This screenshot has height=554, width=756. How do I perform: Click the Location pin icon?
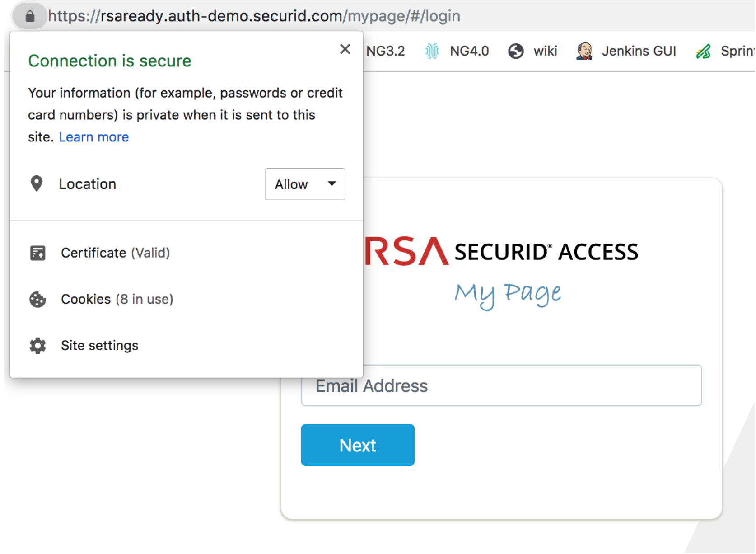37,183
